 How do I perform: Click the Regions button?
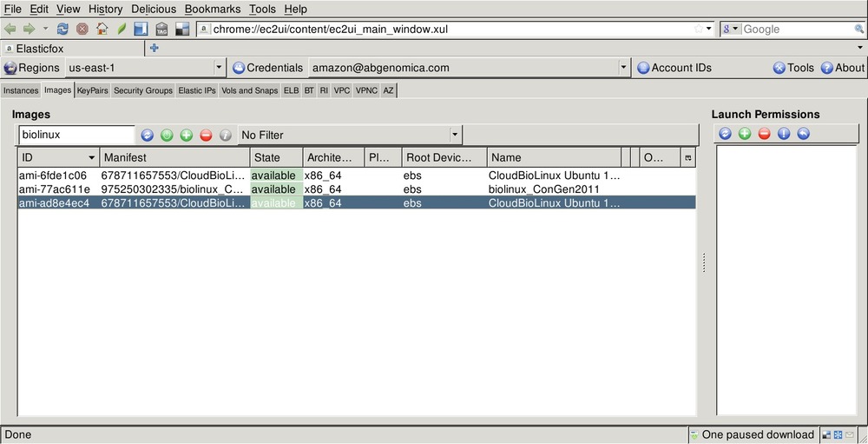31,68
